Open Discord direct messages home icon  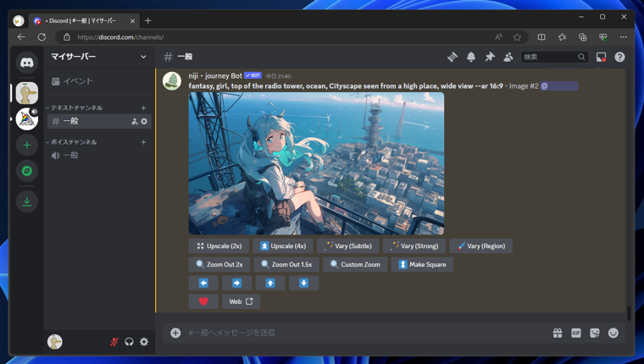click(27, 63)
